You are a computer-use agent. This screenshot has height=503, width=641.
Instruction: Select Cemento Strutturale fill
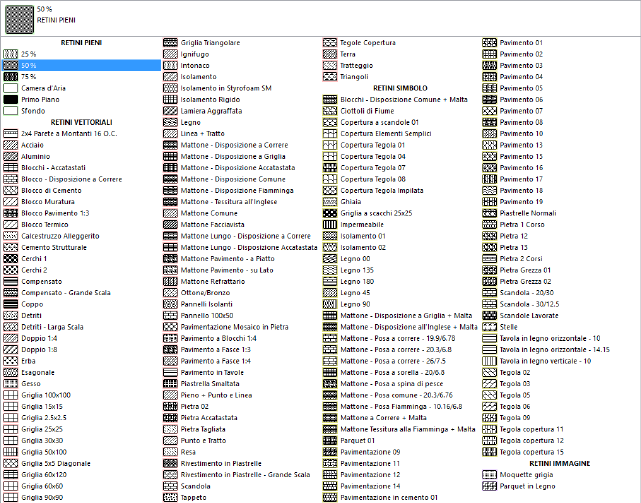pyautogui.click(x=54, y=247)
